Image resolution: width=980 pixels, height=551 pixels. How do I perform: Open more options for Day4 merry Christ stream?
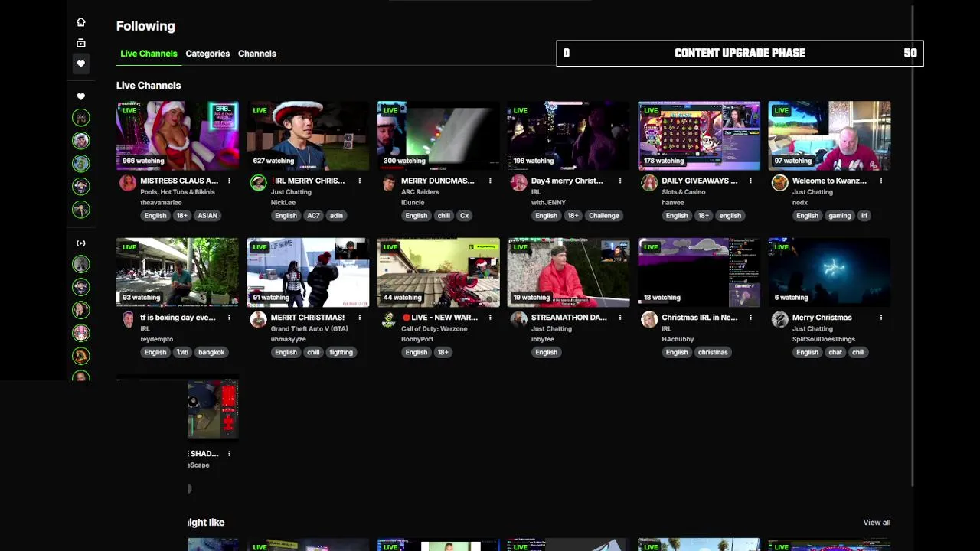click(x=620, y=181)
